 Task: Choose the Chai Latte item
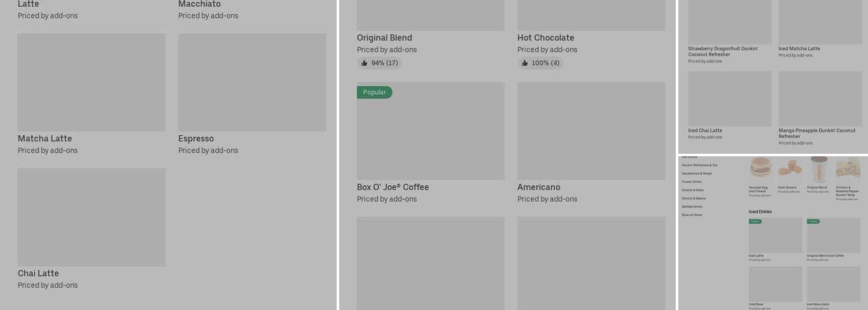[91, 217]
